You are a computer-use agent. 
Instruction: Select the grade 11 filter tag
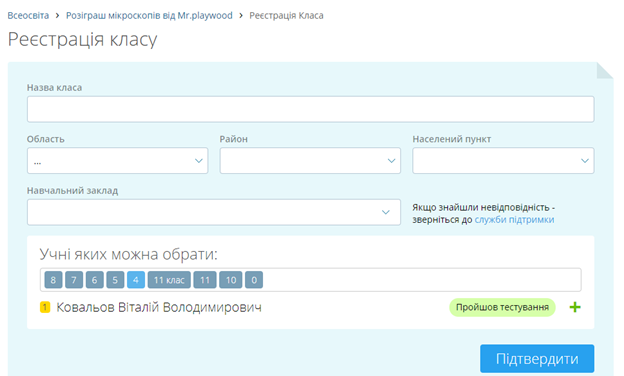pos(205,280)
